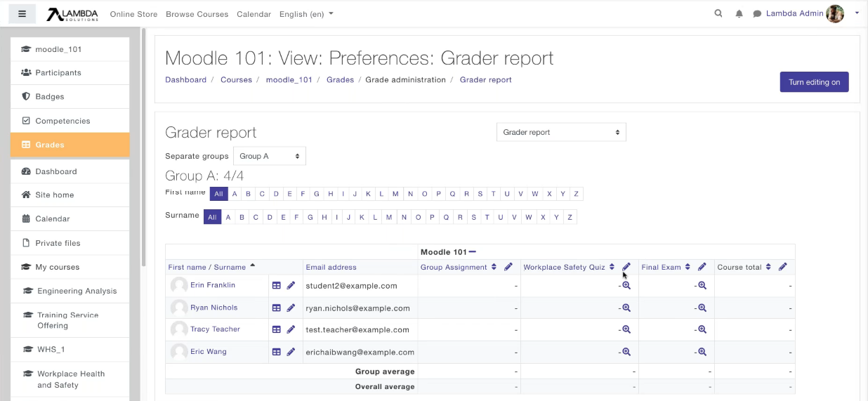Open Tracy Teacher's user grade report icon
868x401 pixels.
click(277, 330)
